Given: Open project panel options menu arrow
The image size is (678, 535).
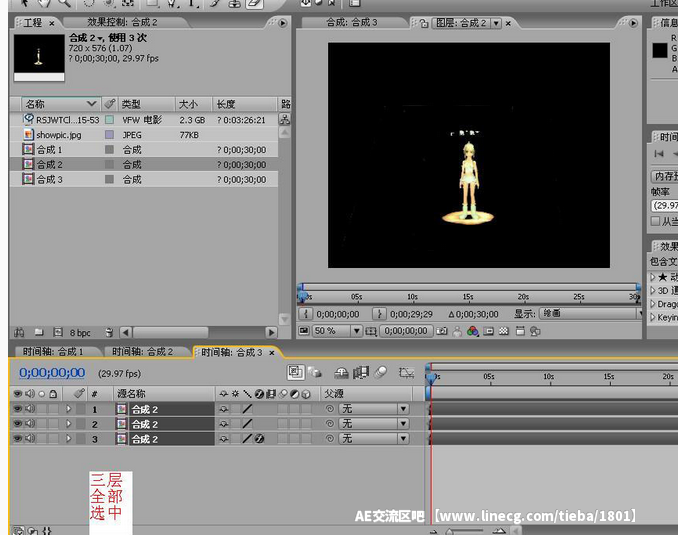Looking at the screenshot, I should click(x=283, y=23).
